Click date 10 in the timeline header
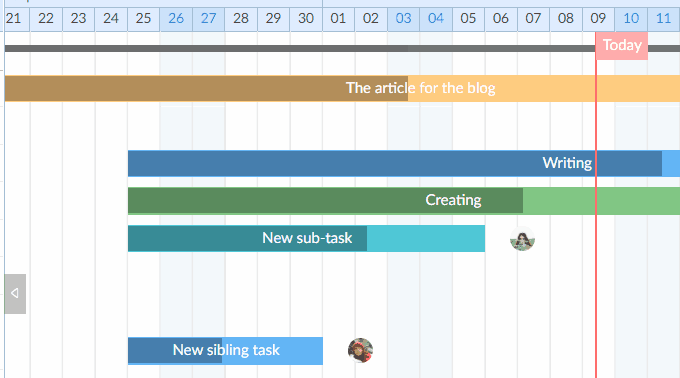680x378 pixels. [x=631, y=19]
